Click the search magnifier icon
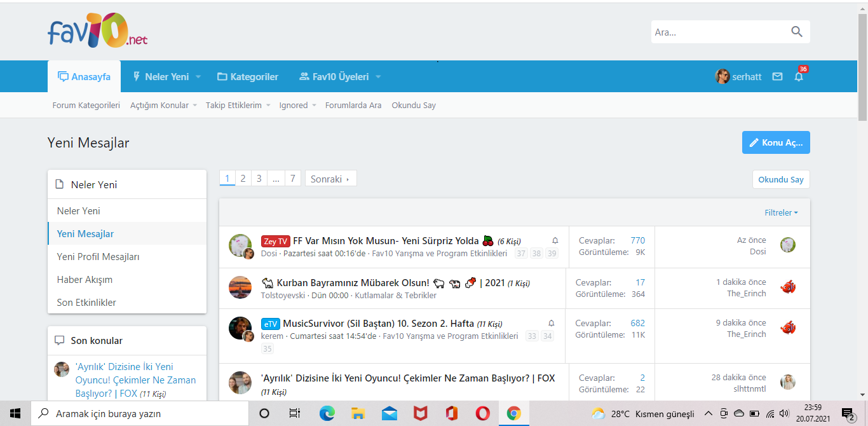 796,32
